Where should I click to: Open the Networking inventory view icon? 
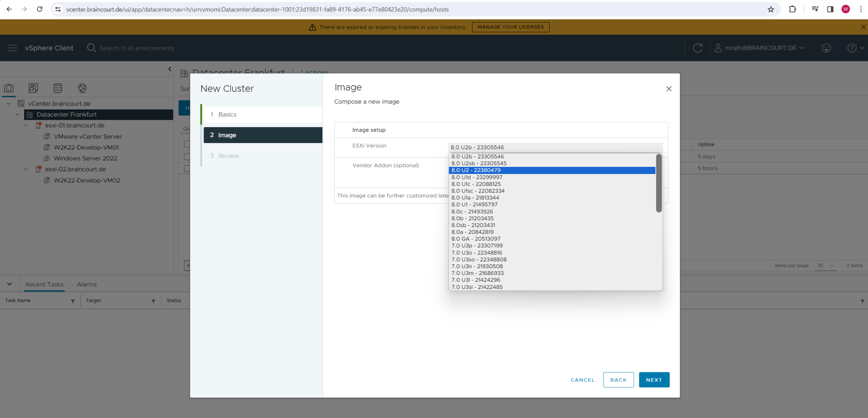pyautogui.click(x=82, y=88)
